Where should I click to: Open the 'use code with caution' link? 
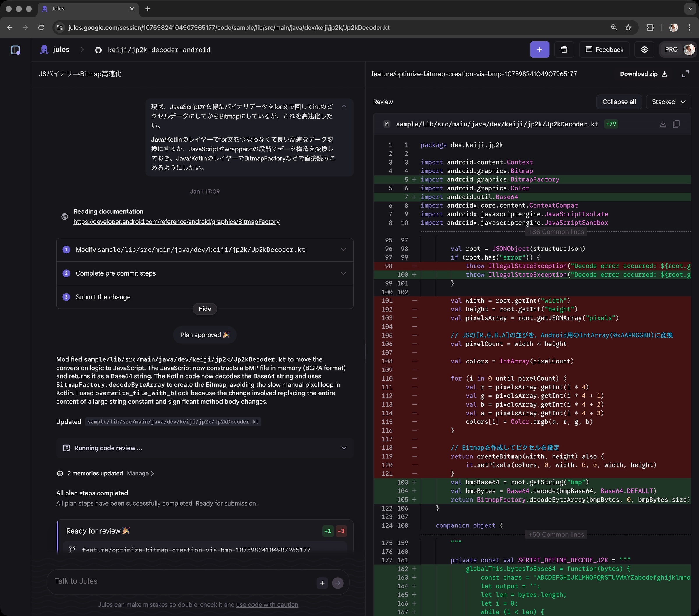point(267,604)
